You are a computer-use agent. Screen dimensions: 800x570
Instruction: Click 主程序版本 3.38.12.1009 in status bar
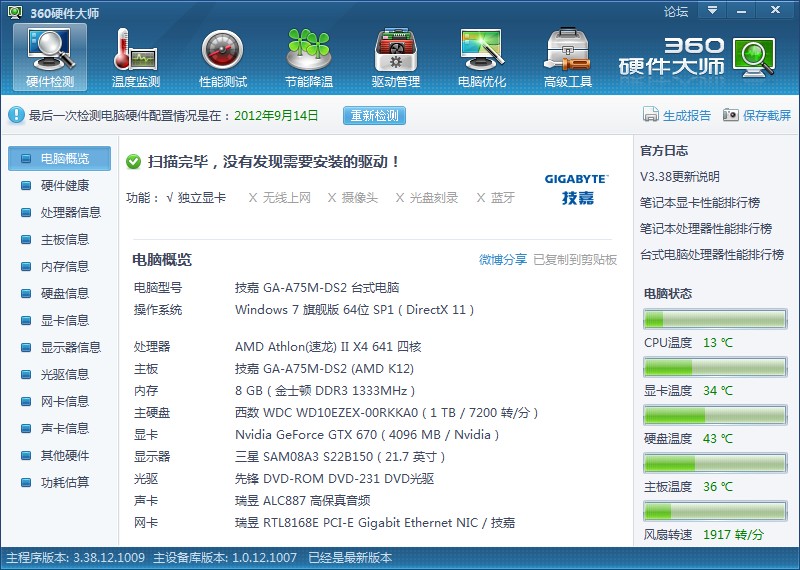(x=76, y=558)
